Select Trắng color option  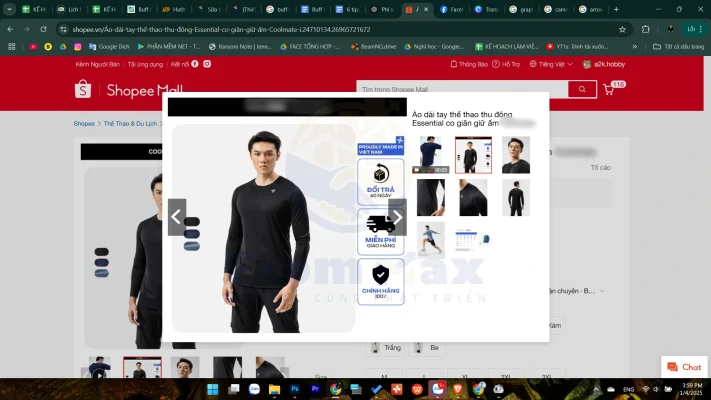[386, 347]
